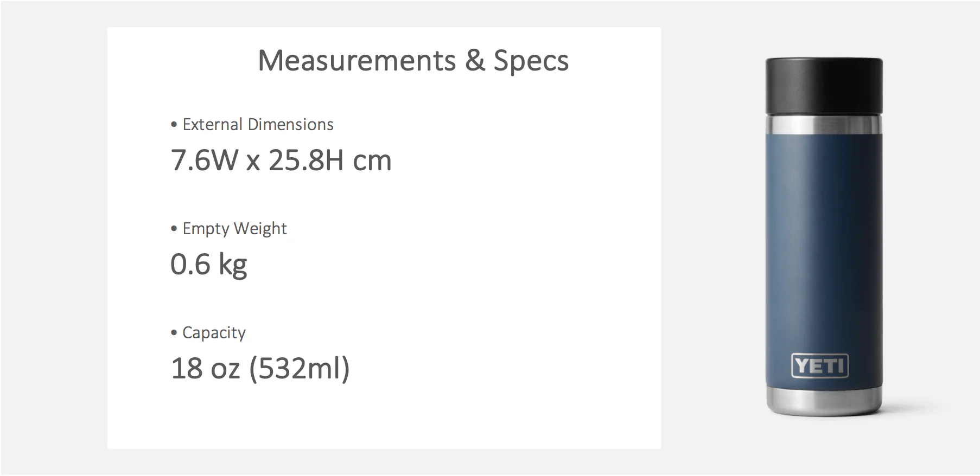Click the bullet before External Dimensions
980x476 pixels.
(174, 125)
